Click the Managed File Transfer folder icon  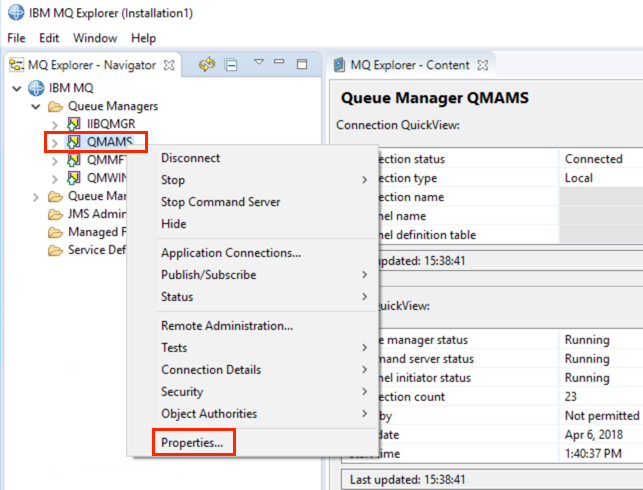point(55,232)
